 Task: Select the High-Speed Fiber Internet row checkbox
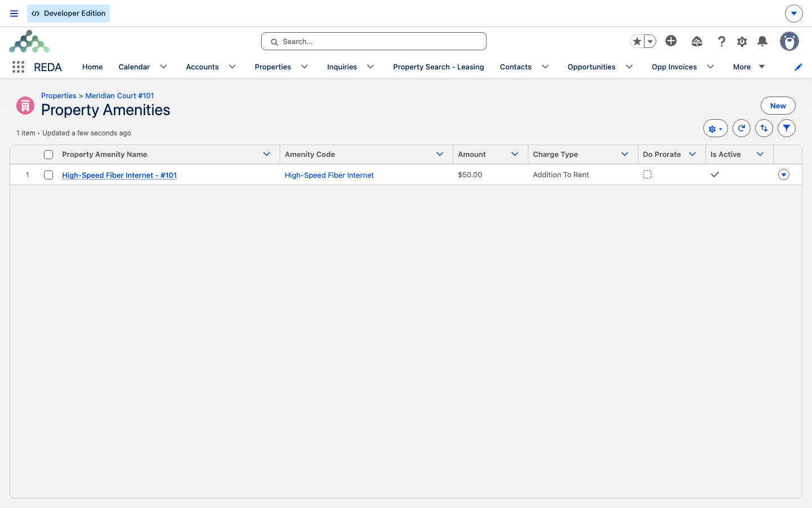coord(48,175)
